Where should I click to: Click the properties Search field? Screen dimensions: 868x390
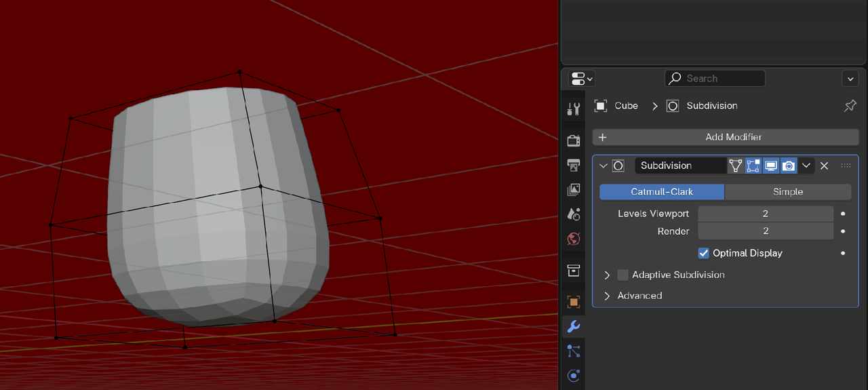(715, 79)
